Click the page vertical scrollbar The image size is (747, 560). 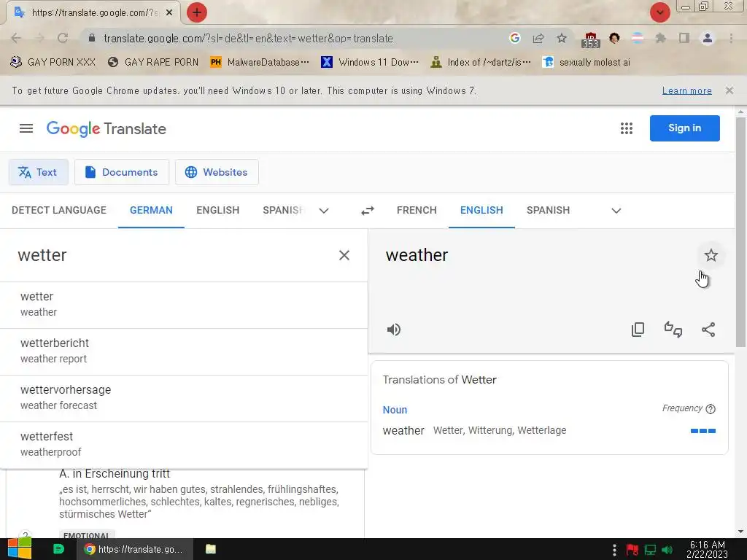(741, 232)
